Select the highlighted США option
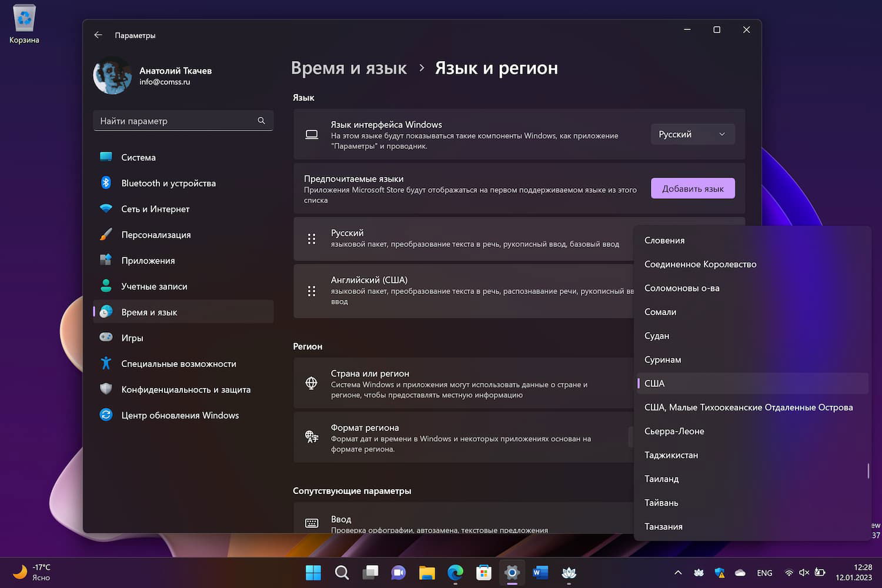The image size is (882, 588). coord(753,383)
